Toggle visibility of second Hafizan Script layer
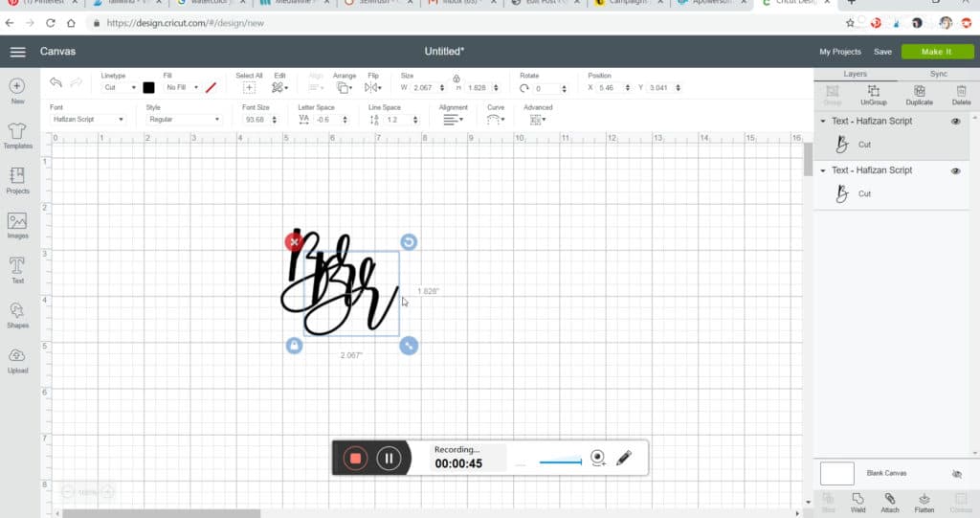The width and height of the screenshot is (980, 518). point(955,170)
